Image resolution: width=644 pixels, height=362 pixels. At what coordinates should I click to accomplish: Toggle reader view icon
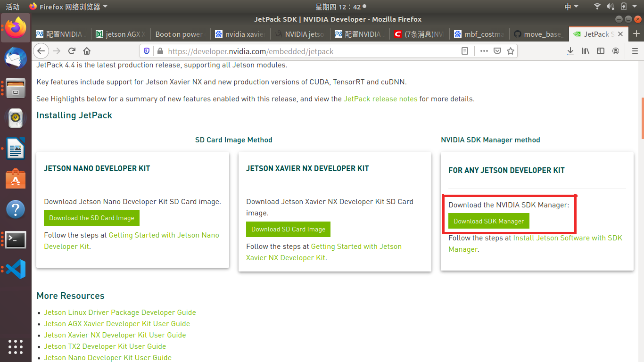click(465, 51)
